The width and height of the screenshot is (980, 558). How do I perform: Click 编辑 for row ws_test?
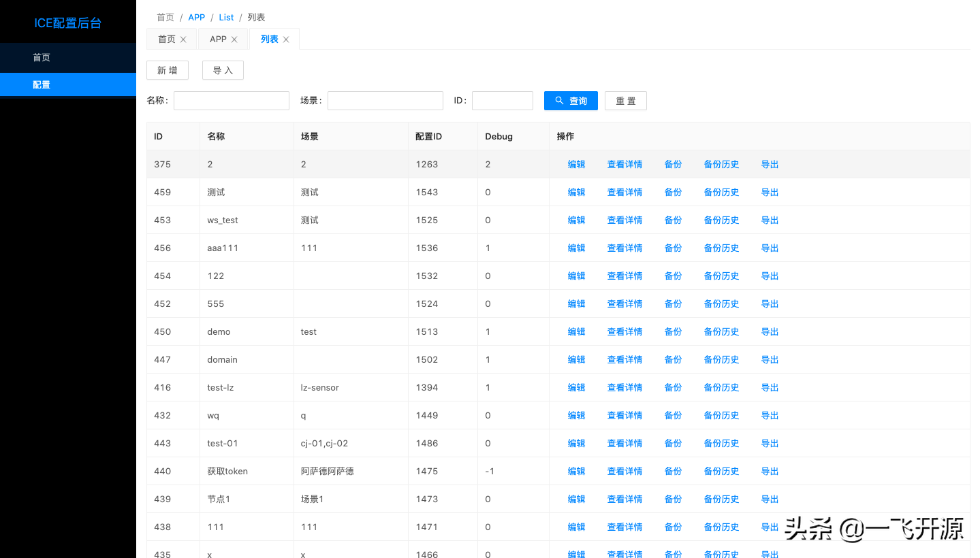577,220
